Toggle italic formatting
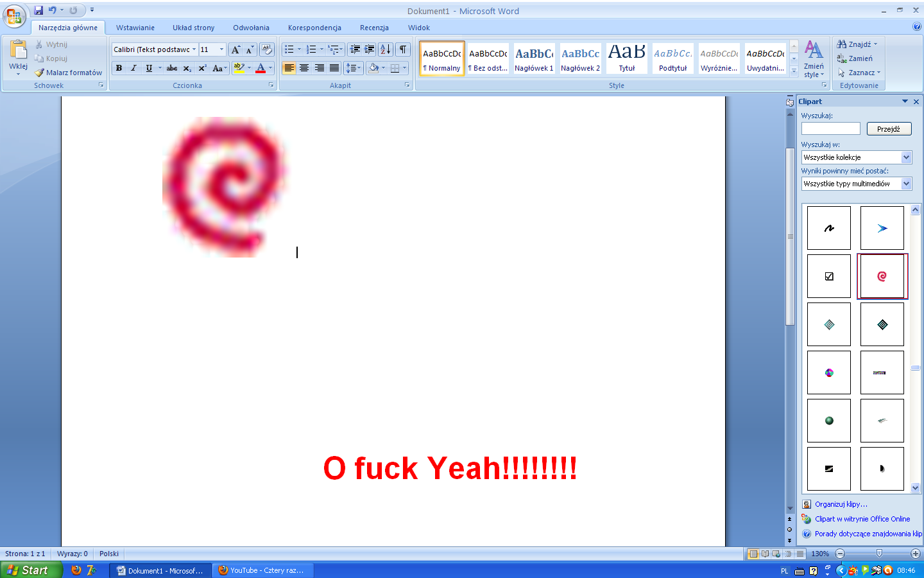924x578 pixels. (x=133, y=68)
